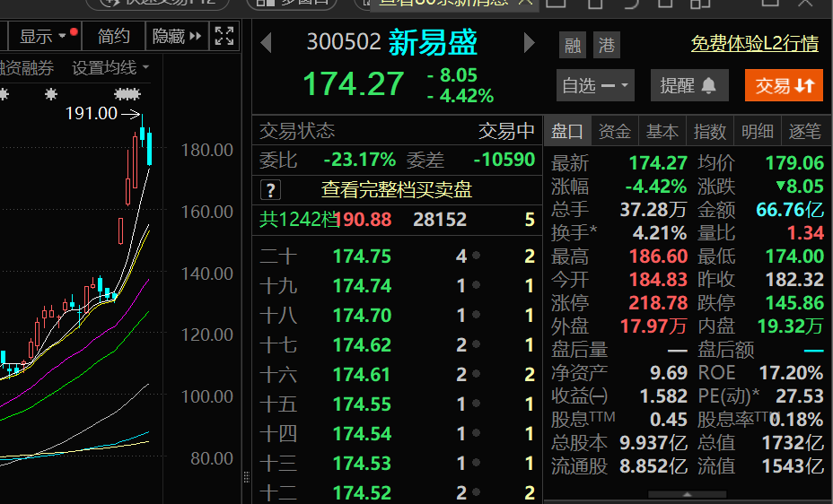833x504 pixels.
Task: Click the 融资融券 label above the chart
Action: click(x=27, y=68)
